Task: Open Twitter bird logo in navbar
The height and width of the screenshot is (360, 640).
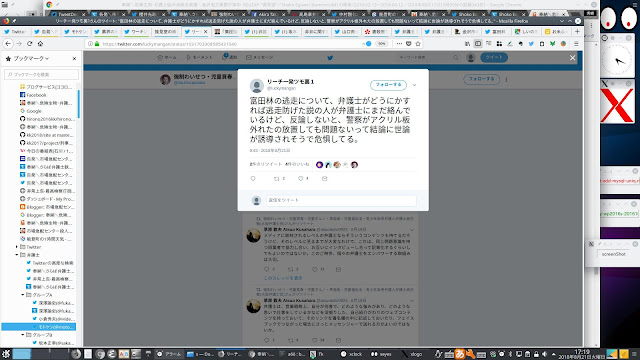Action: 330,58
